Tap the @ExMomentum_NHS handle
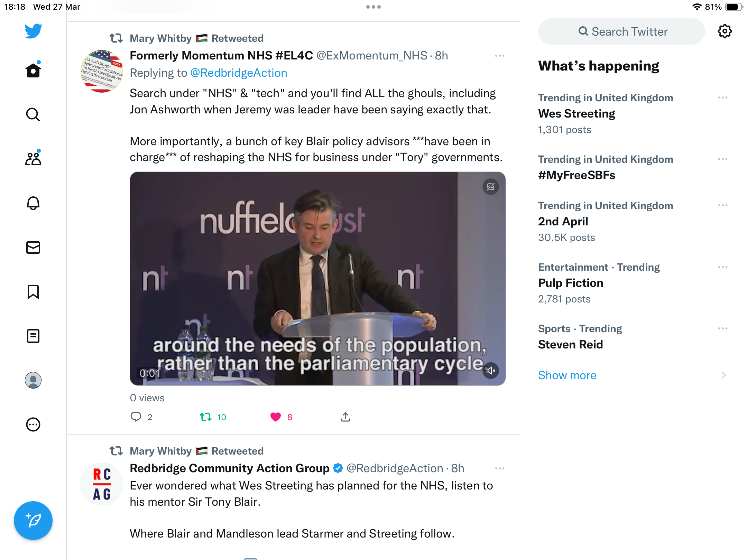Screen dimensions: 747x560 372,56
